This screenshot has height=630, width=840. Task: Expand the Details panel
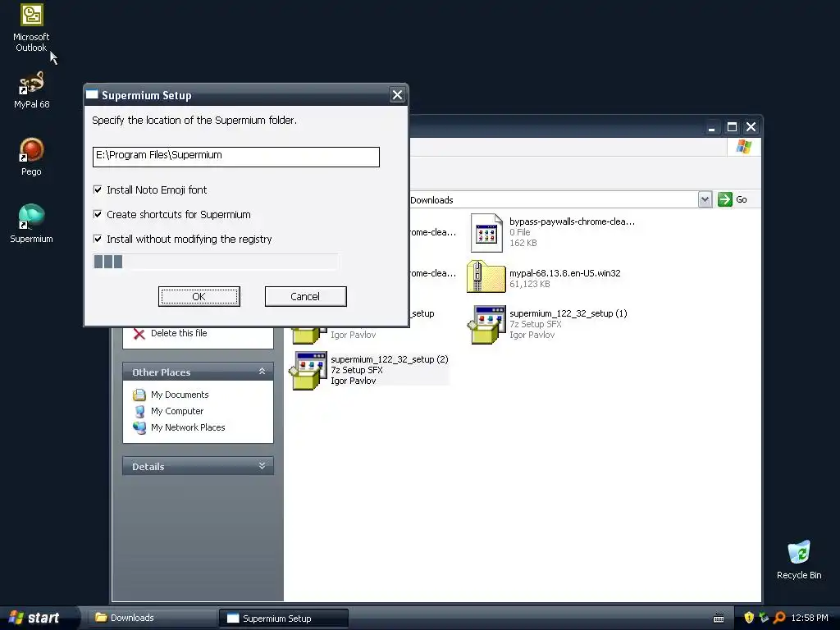(x=262, y=466)
